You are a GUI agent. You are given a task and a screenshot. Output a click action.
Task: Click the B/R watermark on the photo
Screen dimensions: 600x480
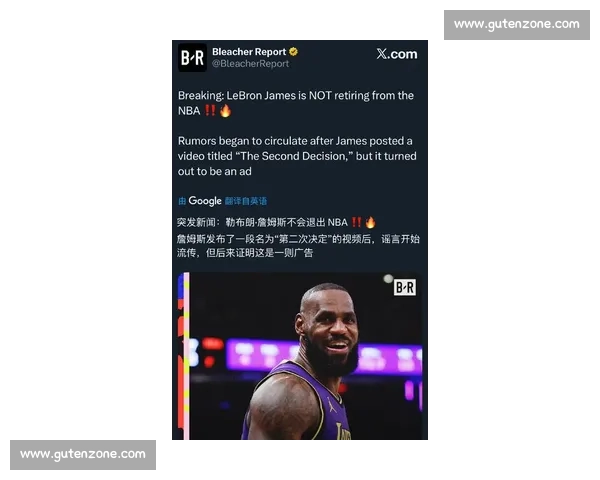(405, 287)
